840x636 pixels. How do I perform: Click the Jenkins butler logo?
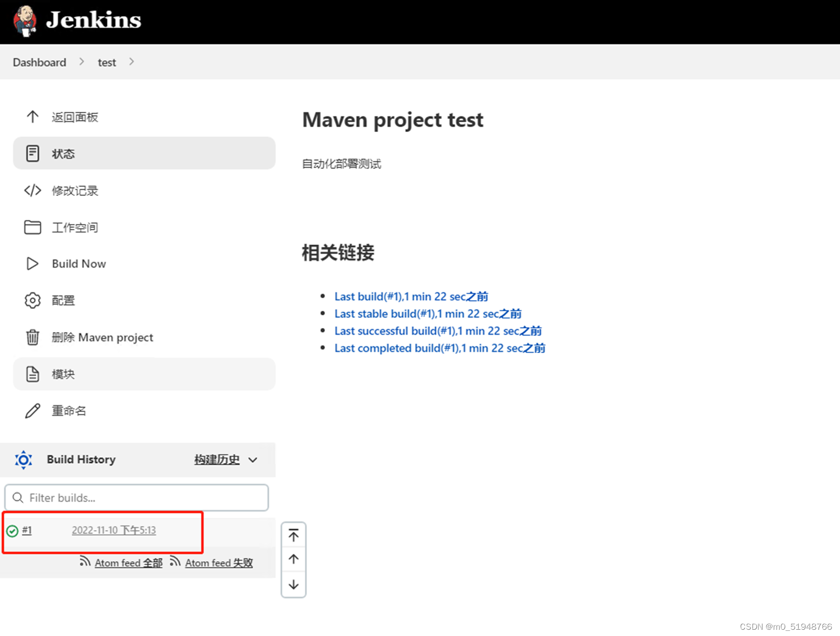click(25, 21)
